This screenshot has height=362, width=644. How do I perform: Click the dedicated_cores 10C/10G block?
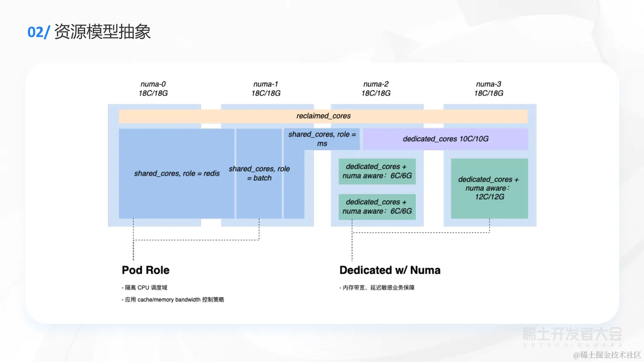[446, 139]
